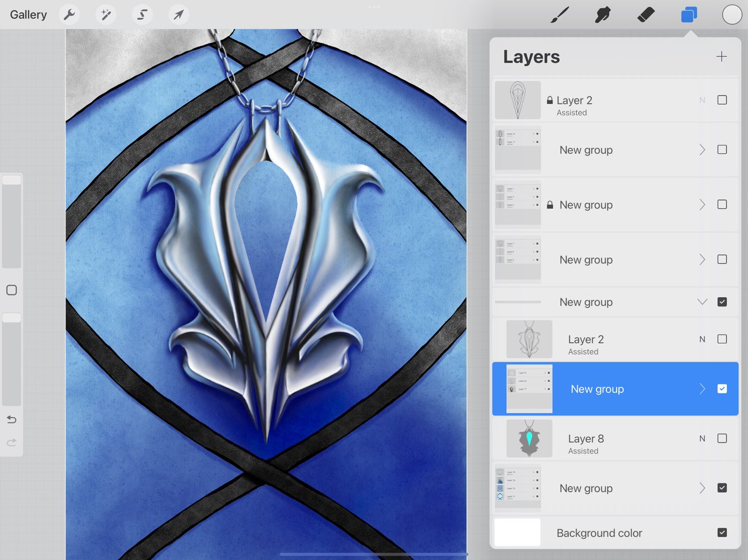Activate the Selection tool icon
This screenshot has height=560, width=748.
(x=143, y=15)
